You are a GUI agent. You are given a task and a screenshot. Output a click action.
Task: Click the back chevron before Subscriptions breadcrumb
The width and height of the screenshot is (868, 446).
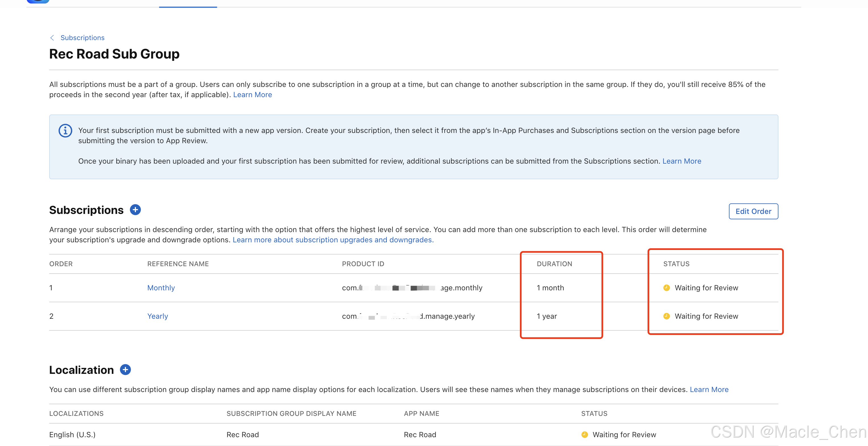pos(52,38)
